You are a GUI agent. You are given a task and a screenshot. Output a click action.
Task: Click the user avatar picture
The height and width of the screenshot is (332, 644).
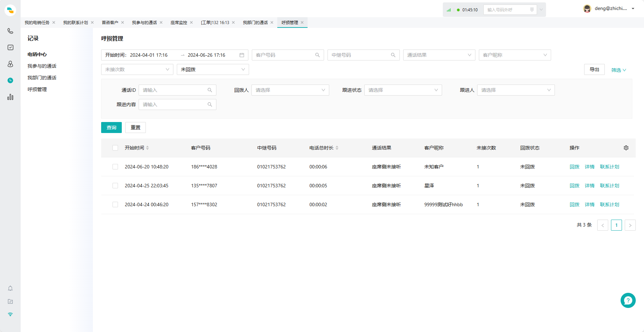pos(587,9)
